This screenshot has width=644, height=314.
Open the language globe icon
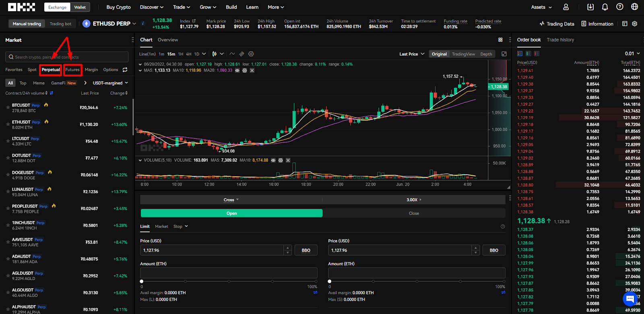click(635, 7)
